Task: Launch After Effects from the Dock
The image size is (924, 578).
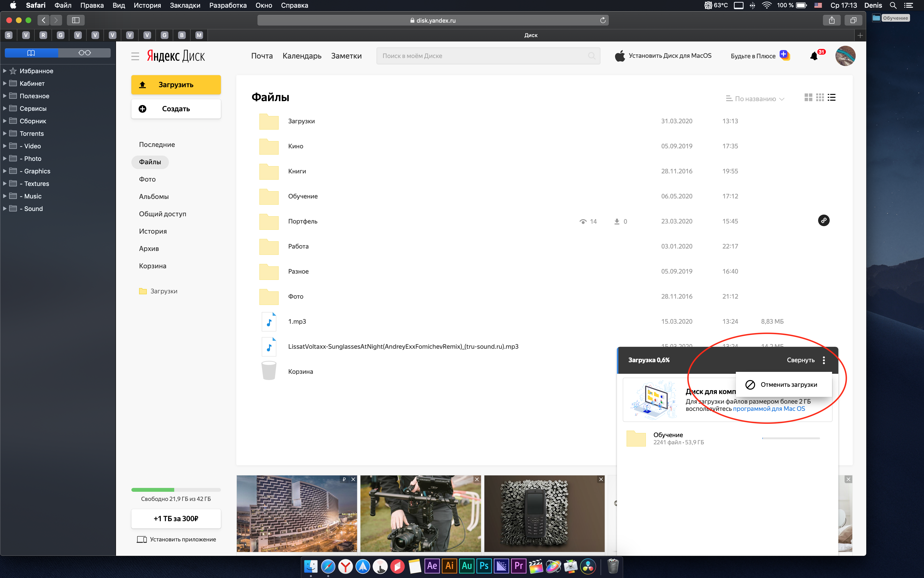Action: click(x=432, y=566)
